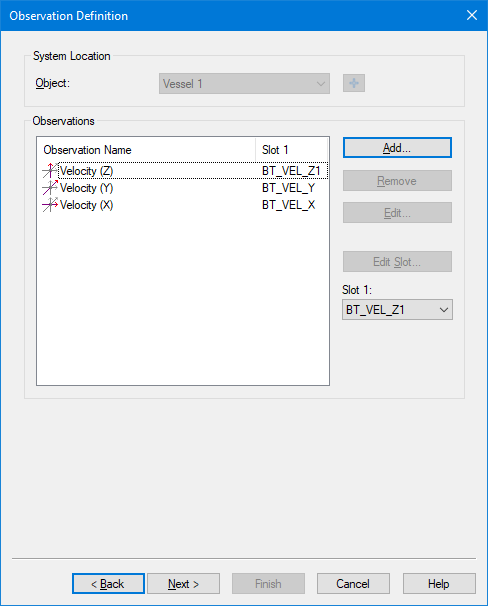Click the Slot 1 column header

[x=291, y=150]
